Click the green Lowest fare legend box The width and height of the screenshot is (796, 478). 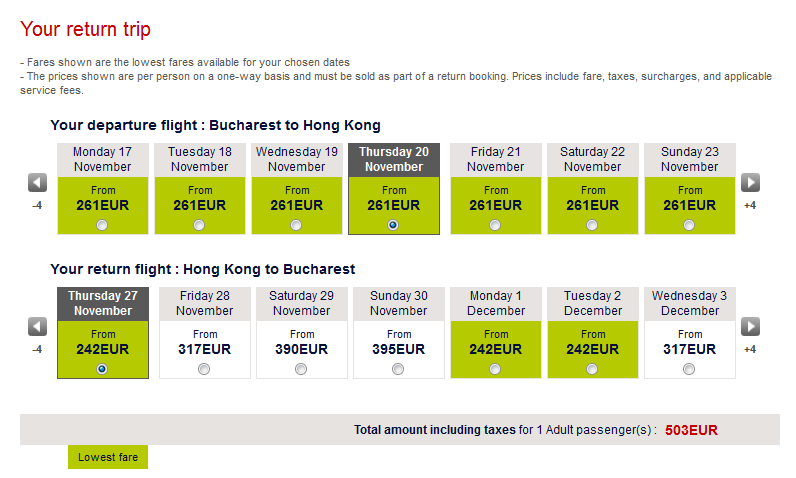pyautogui.click(x=108, y=457)
